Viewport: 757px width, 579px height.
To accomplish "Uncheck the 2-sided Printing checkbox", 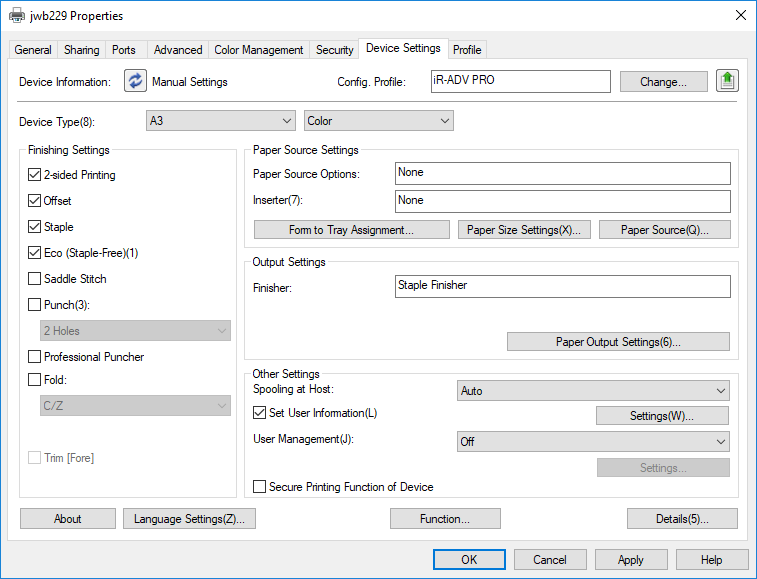I will point(36,175).
